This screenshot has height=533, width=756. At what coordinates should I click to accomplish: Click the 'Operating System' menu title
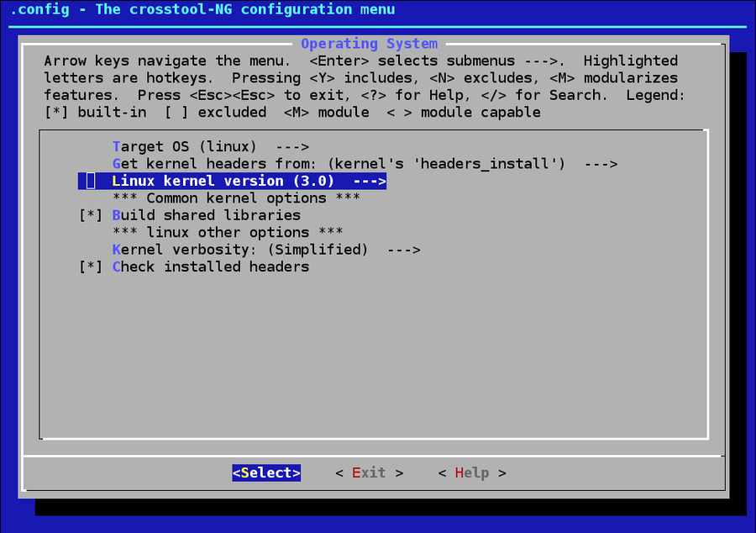370,44
